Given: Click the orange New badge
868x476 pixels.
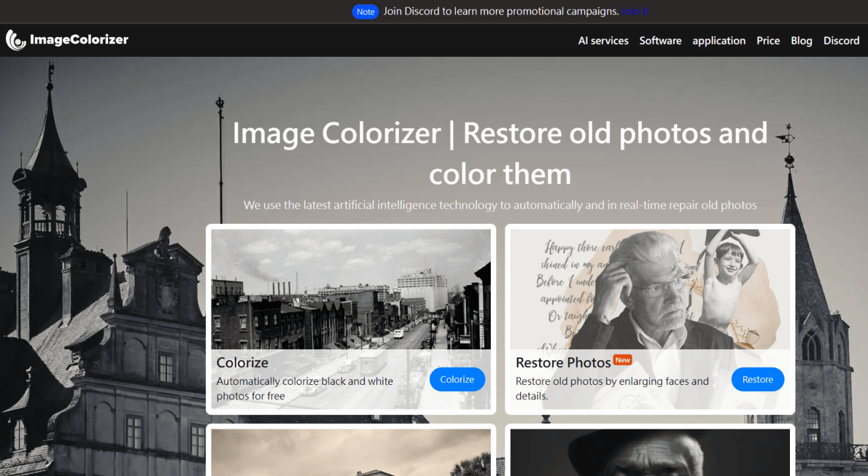Looking at the screenshot, I should click(622, 360).
